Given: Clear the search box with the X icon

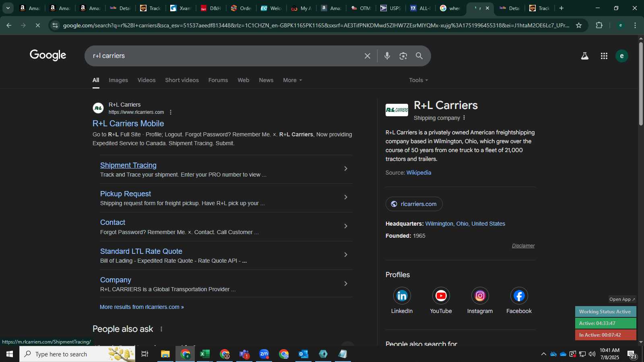Looking at the screenshot, I should [x=367, y=56].
